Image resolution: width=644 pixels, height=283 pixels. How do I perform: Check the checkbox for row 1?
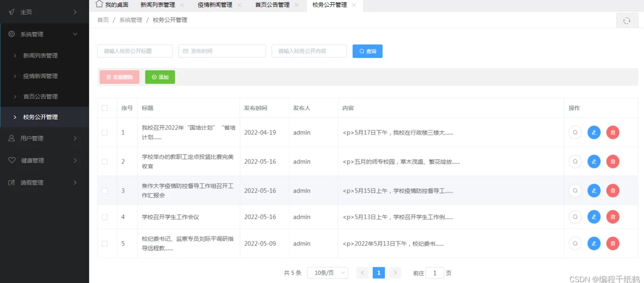click(x=105, y=133)
